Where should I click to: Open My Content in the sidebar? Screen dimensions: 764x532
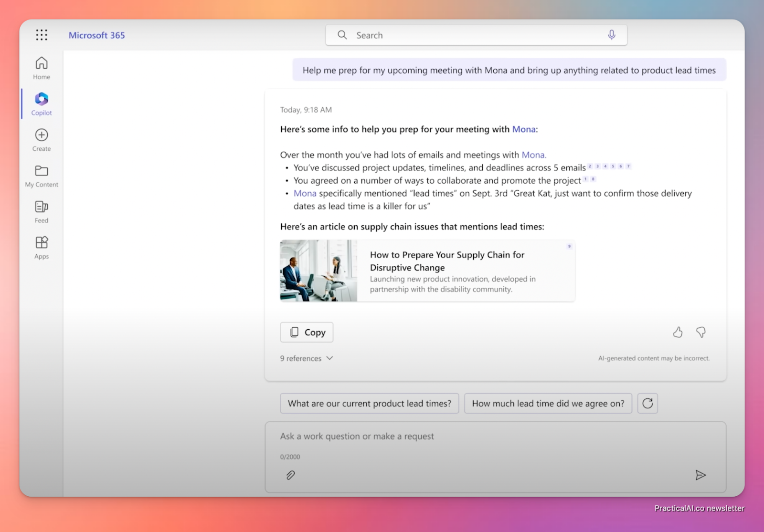click(42, 176)
